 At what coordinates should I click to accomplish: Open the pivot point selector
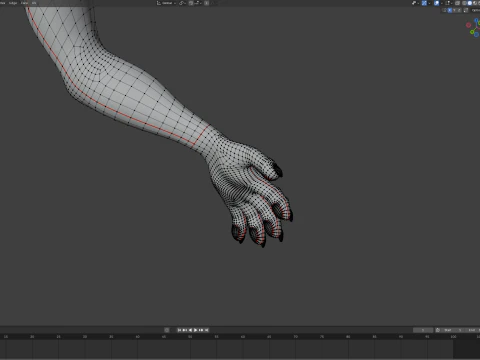click(x=183, y=3)
